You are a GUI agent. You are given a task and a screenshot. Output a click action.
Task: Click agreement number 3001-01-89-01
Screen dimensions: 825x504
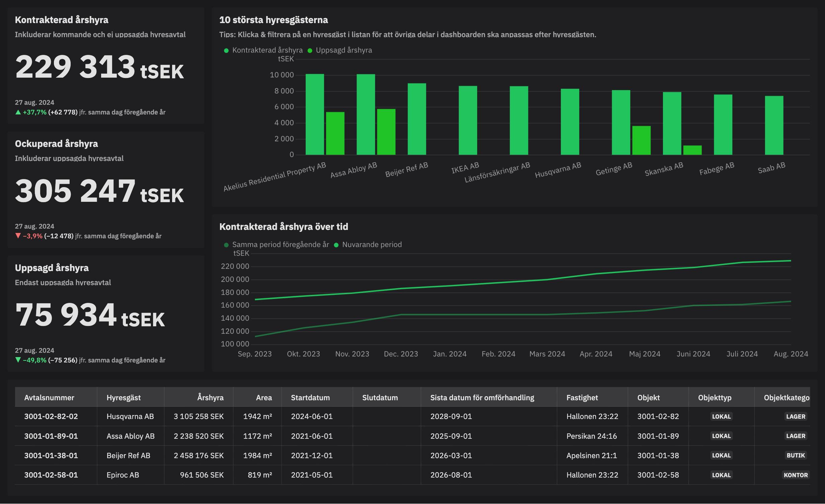tap(51, 436)
